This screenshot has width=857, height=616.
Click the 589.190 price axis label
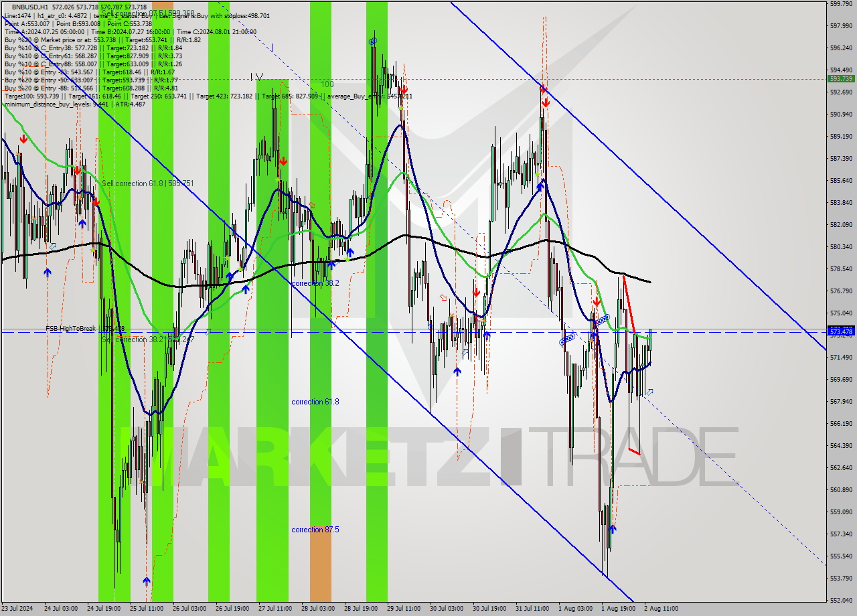coord(841,136)
